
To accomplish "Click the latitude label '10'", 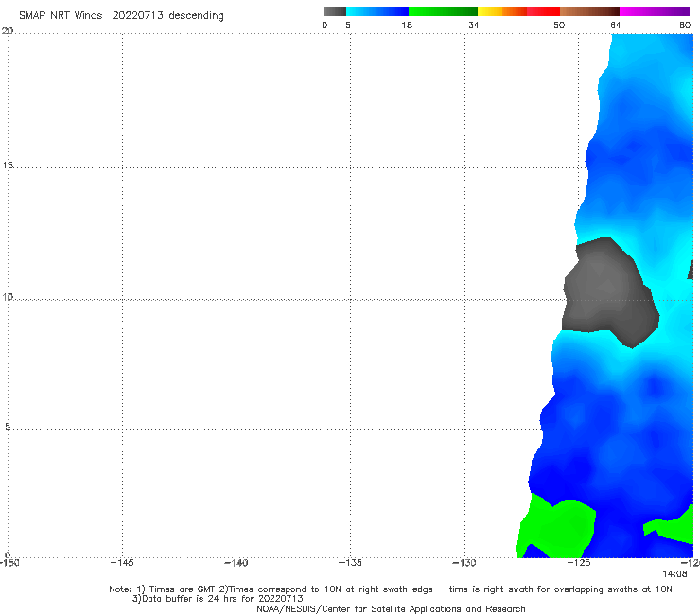I will coord(8,297).
